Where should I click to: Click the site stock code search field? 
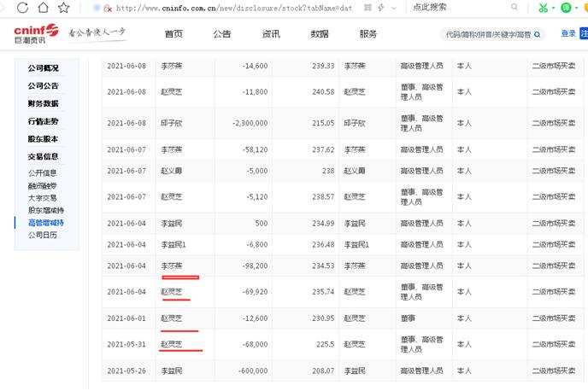488,34
